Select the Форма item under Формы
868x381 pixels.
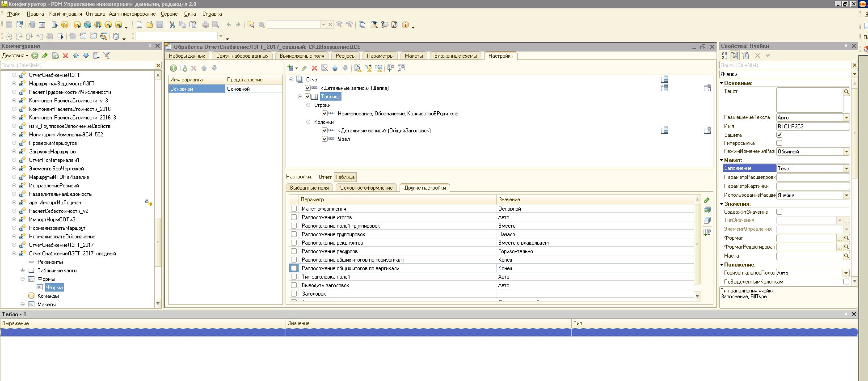click(54, 288)
